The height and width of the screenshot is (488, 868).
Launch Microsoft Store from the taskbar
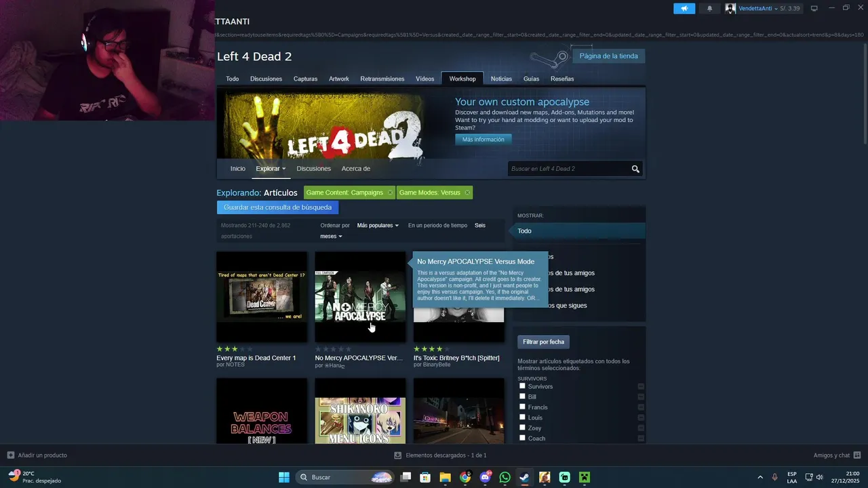pos(425,477)
